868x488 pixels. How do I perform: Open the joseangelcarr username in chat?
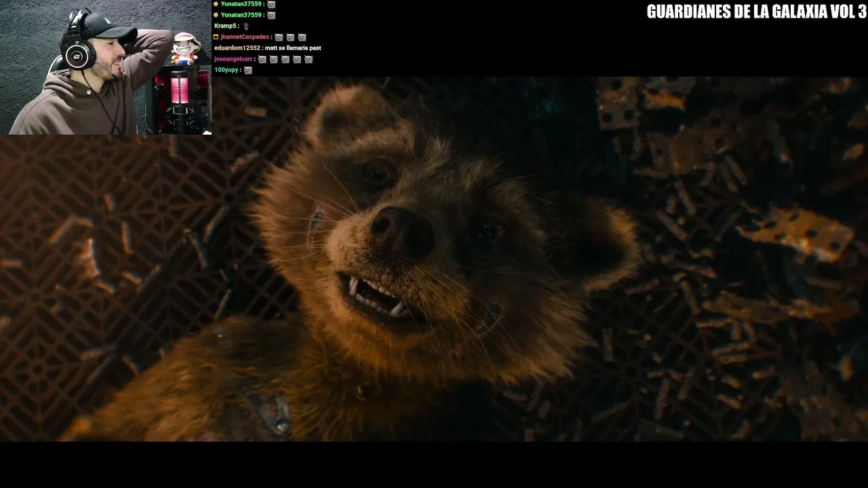233,59
